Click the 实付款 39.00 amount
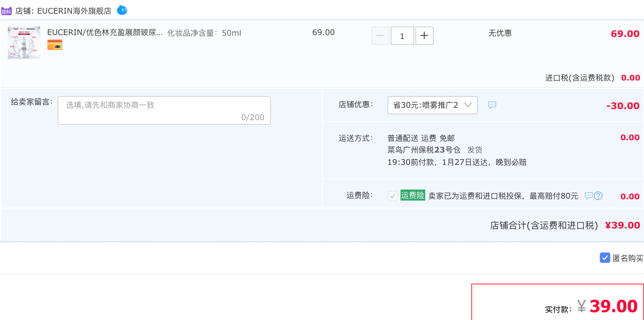644x320 pixels. pos(607,306)
